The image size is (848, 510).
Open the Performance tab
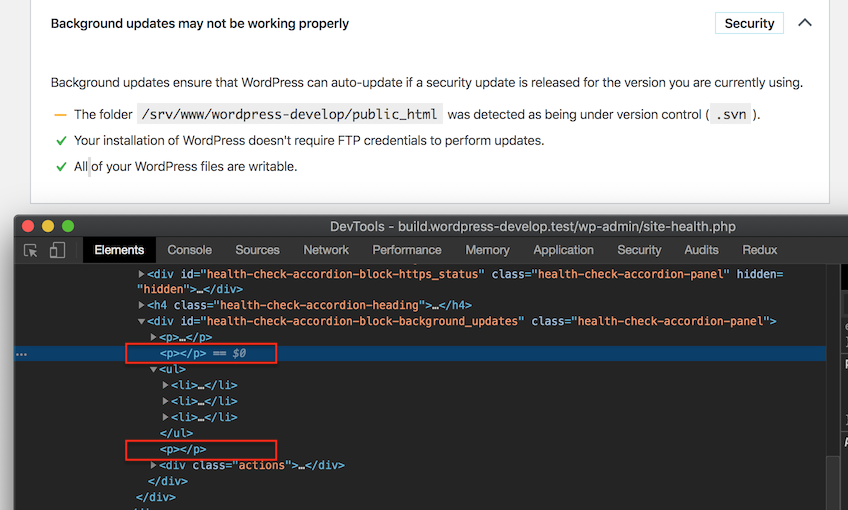[407, 250]
